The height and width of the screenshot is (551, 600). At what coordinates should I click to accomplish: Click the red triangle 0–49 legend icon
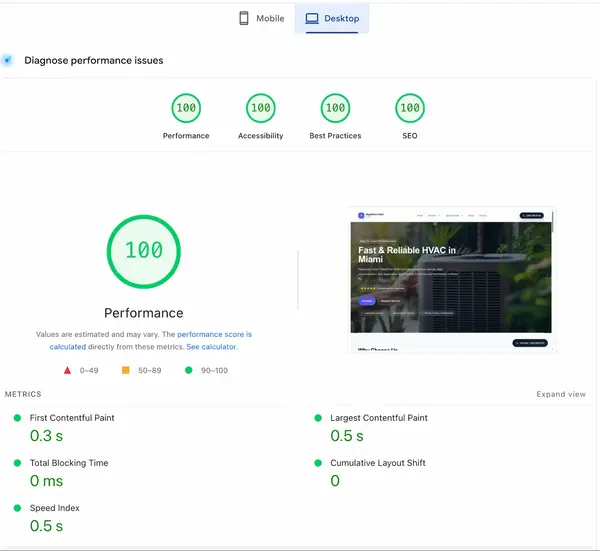67,370
